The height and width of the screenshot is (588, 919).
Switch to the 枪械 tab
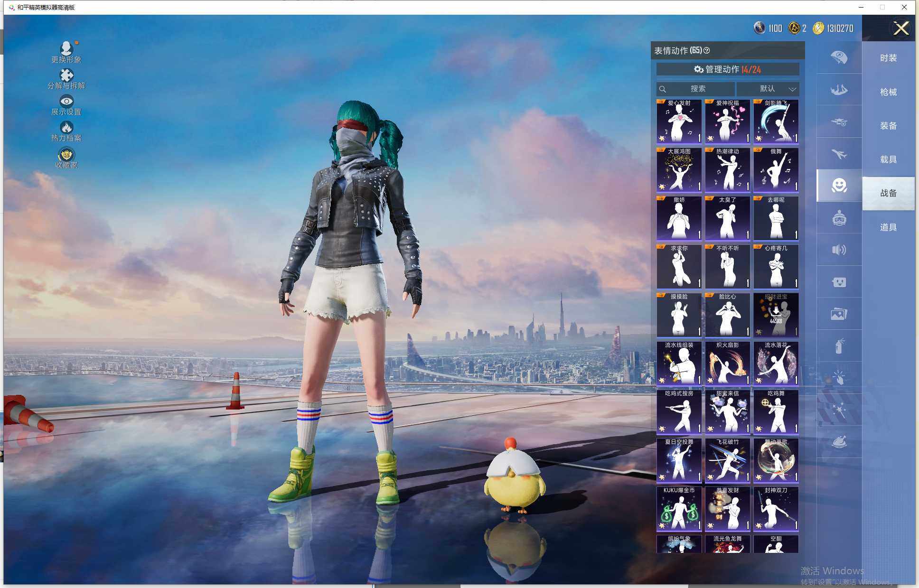(x=888, y=92)
